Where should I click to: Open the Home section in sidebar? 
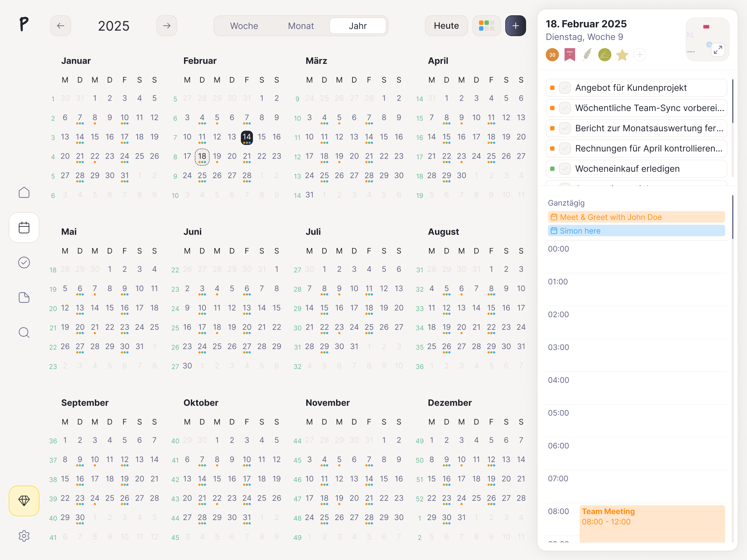coord(24,192)
